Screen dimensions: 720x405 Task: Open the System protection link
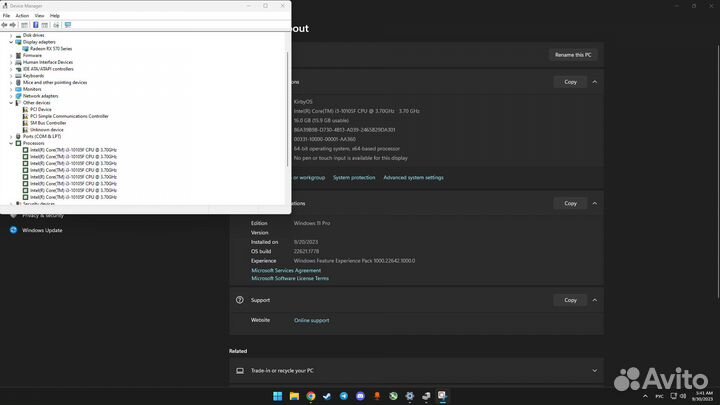[x=354, y=178]
